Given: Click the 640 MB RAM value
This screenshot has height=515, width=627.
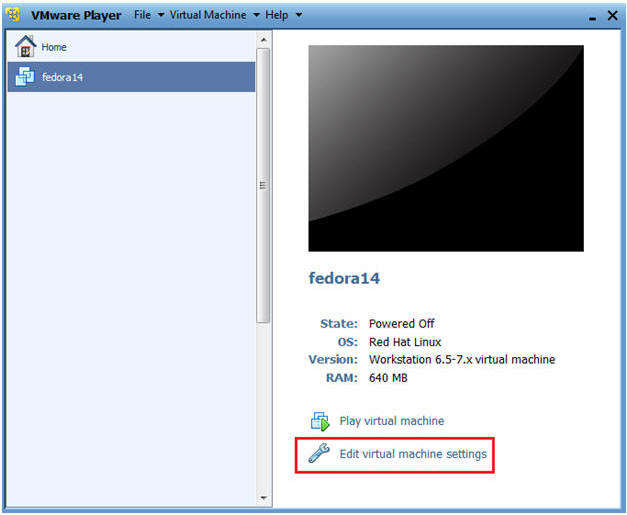Looking at the screenshot, I should (388, 378).
